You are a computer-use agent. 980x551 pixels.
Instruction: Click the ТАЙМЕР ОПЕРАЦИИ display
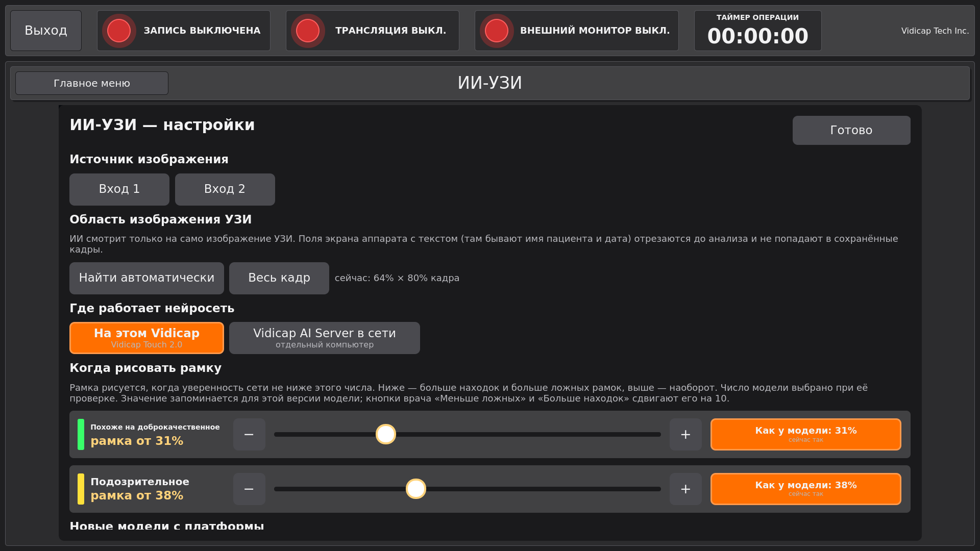758,31
